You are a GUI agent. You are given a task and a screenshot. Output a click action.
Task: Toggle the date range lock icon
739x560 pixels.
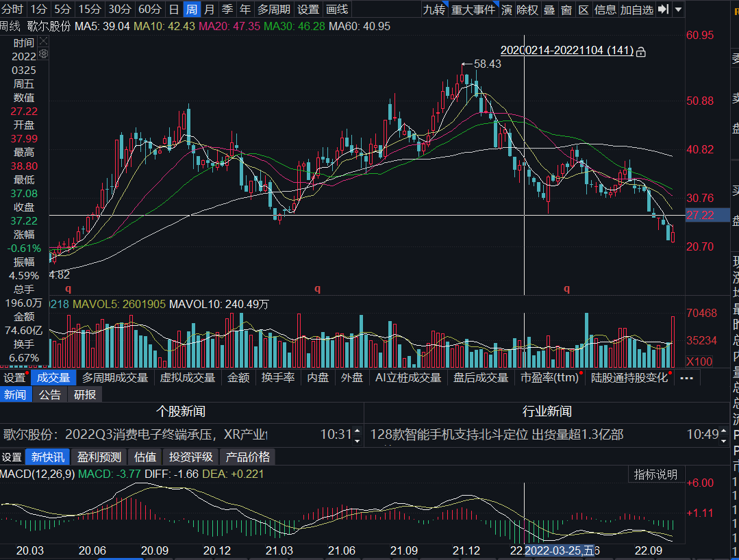[640, 52]
